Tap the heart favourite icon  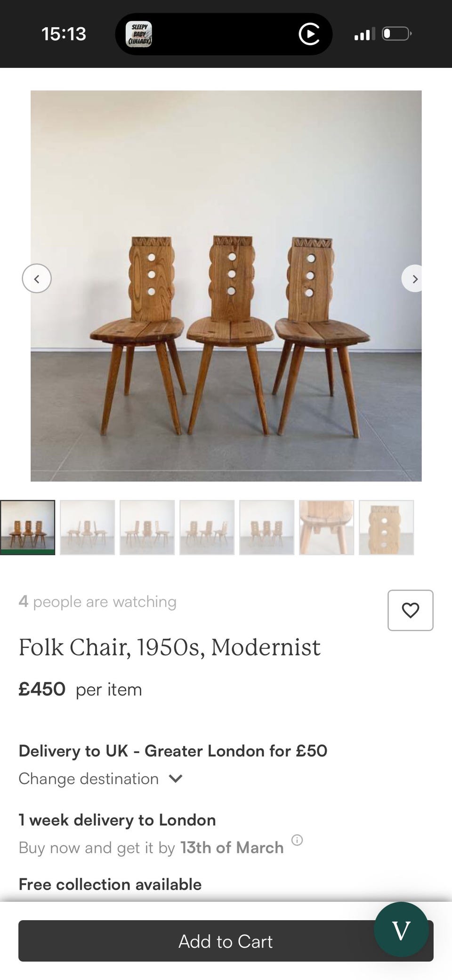click(x=410, y=610)
